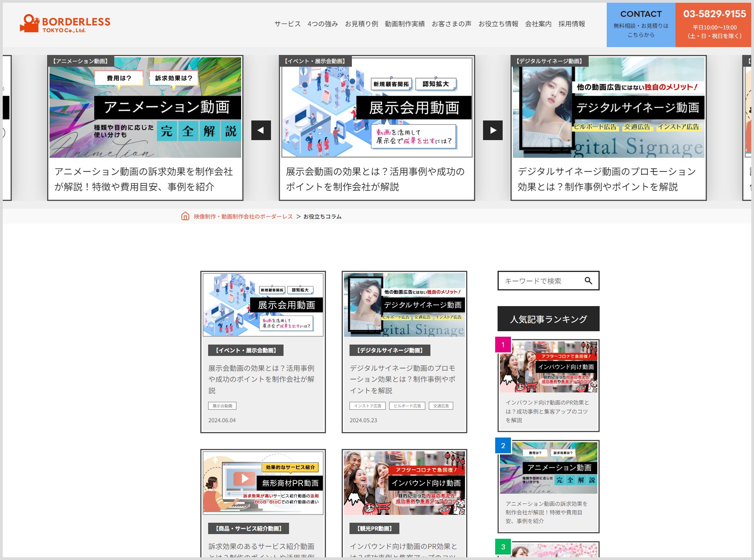Viewport: 754px width, 560px height.
Task: Click 【商品・サービス紹介動画】 category label
Action: tap(249, 529)
